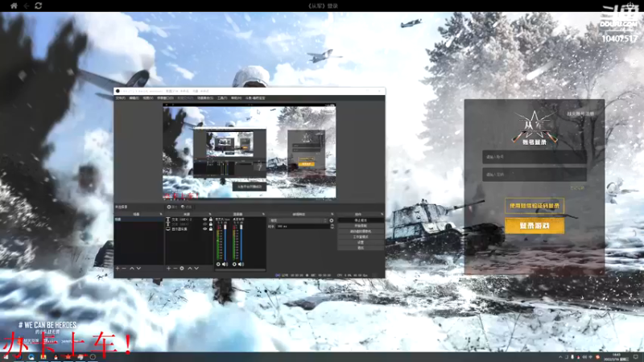Open the taskbar clock and date
Viewport: 644px width, 362px height.
pos(617,356)
